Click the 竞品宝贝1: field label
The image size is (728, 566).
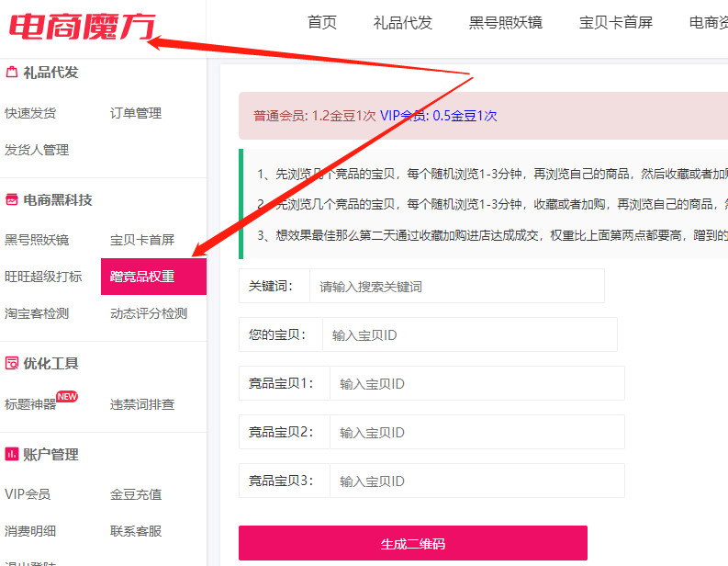click(281, 383)
